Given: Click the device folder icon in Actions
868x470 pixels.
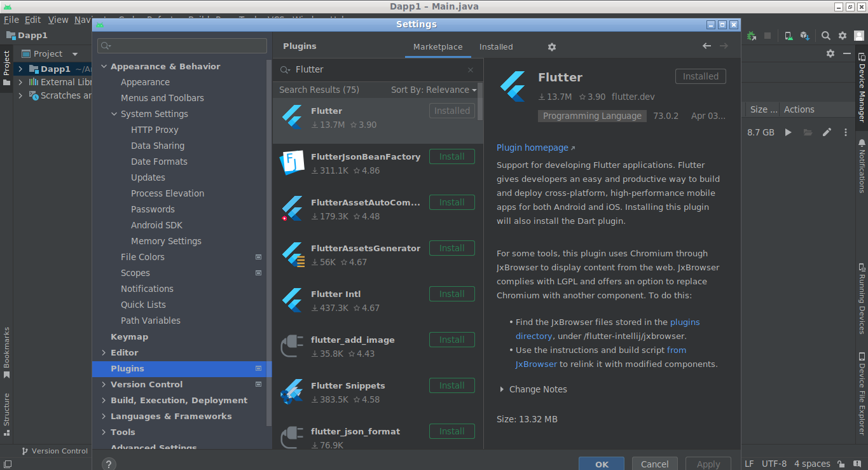Looking at the screenshot, I should pos(808,132).
